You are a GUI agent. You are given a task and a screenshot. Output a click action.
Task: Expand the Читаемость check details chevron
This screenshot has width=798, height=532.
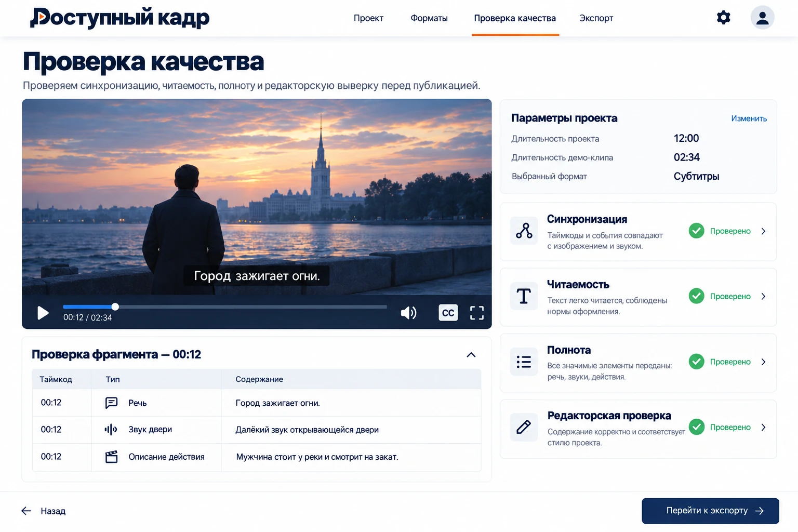point(763,296)
